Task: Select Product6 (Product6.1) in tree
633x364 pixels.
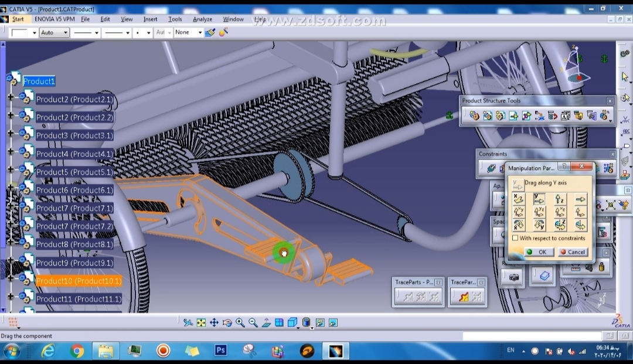Action: pos(74,190)
